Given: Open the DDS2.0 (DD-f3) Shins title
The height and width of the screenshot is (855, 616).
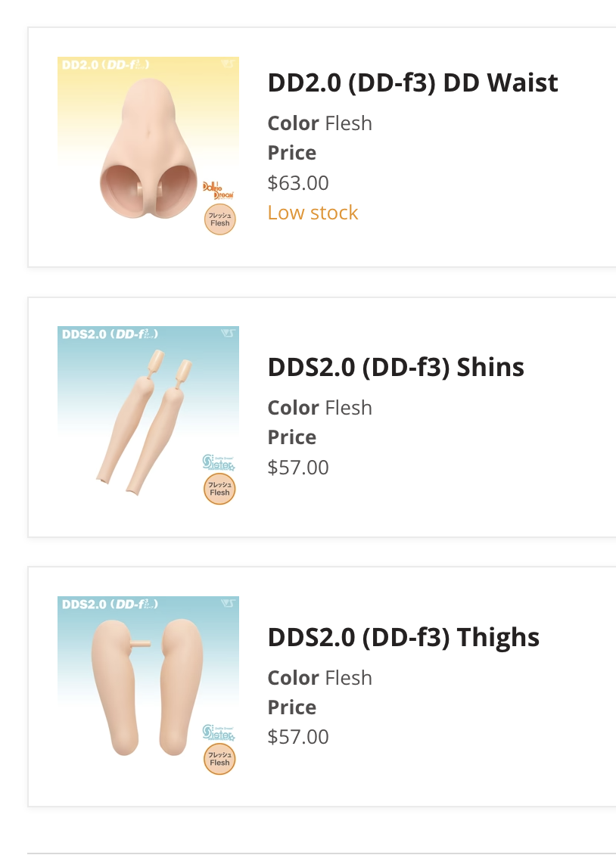Looking at the screenshot, I should coord(396,367).
